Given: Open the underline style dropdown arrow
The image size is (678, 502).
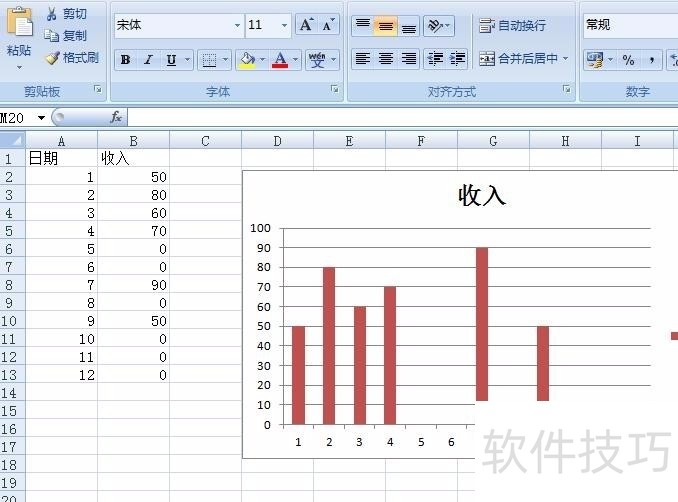Looking at the screenshot, I should [x=187, y=60].
